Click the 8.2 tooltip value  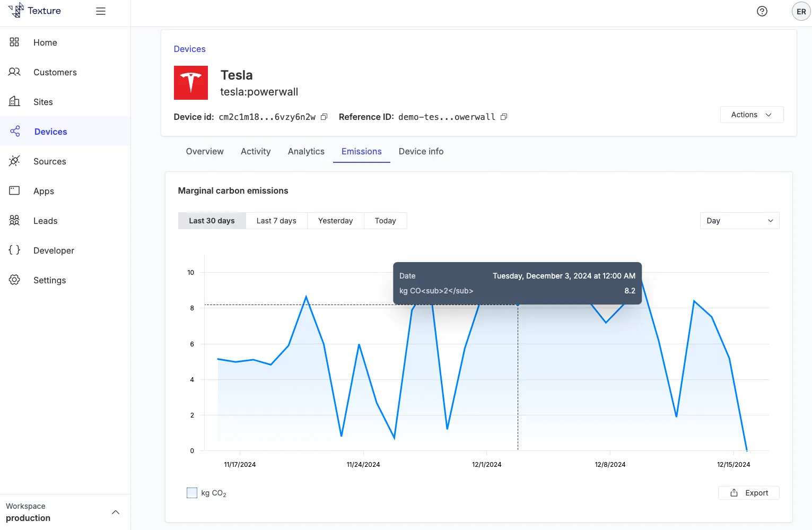coord(630,291)
